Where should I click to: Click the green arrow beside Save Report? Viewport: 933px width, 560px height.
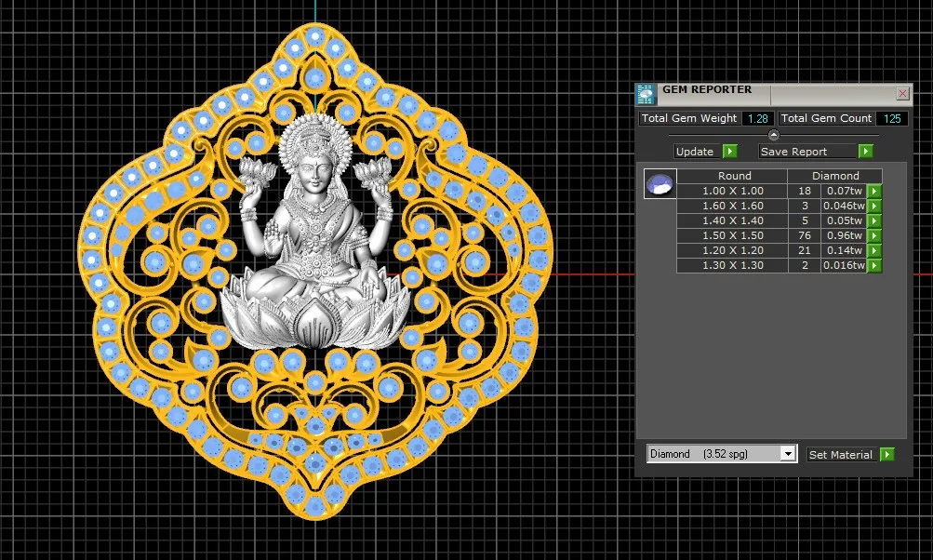click(x=865, y=151)
